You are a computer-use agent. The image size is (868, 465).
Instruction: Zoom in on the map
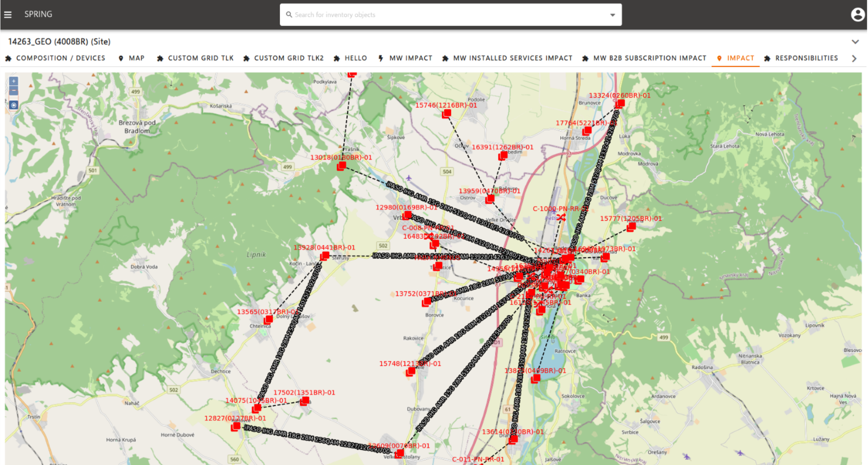pos(14,81)
